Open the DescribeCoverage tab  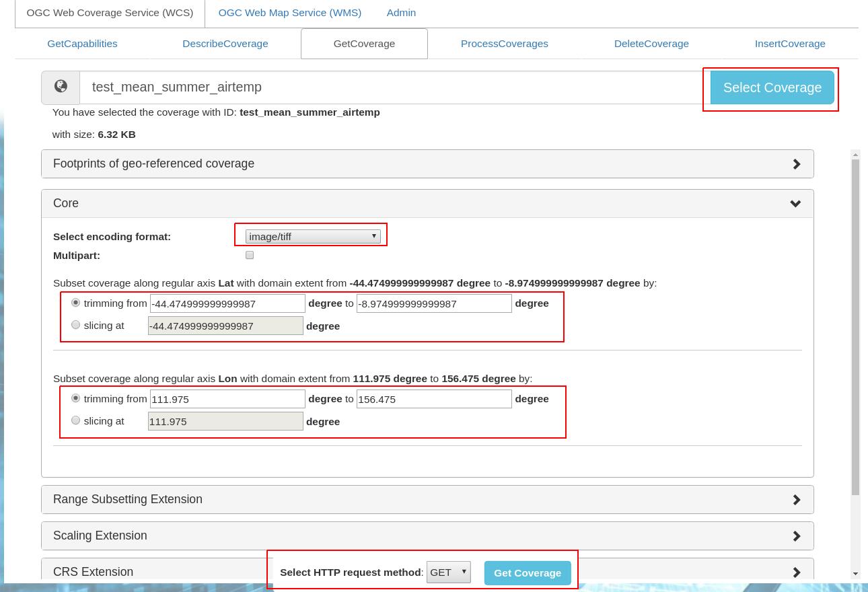click(225, 44)
